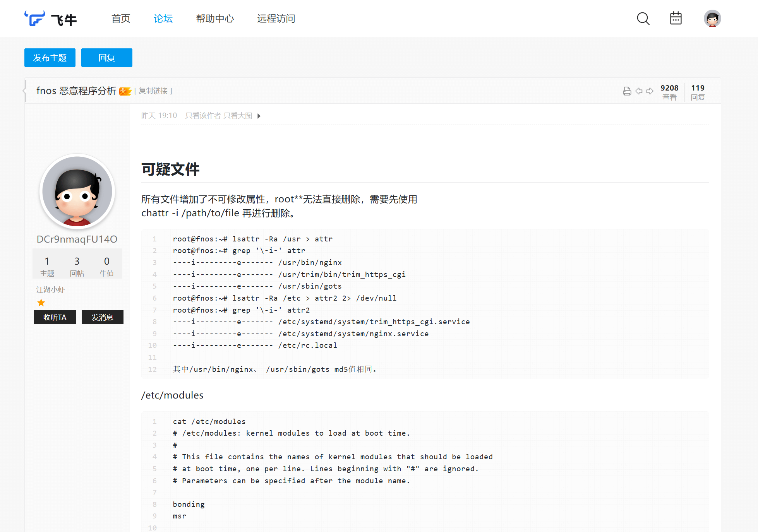This screenshot has width=758, height=532.
Task: Go to previous thread arrow icon
Action: (x=639, y=91)
